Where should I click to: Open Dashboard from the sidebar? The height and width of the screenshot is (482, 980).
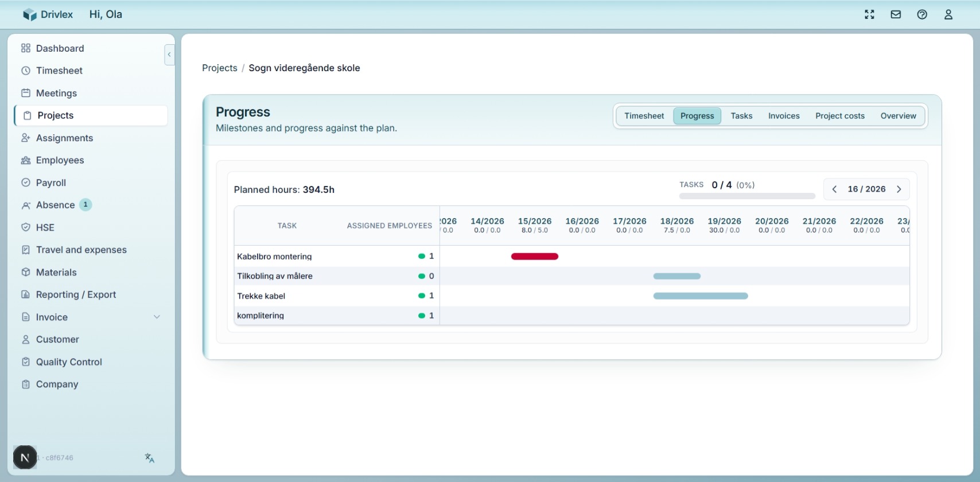click(x=60, y=48)
